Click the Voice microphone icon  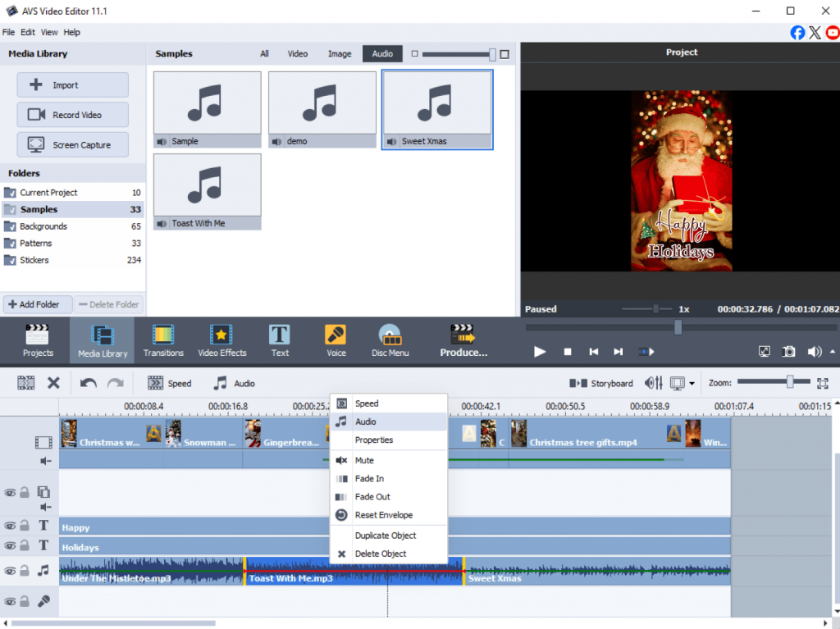(336, 341)
